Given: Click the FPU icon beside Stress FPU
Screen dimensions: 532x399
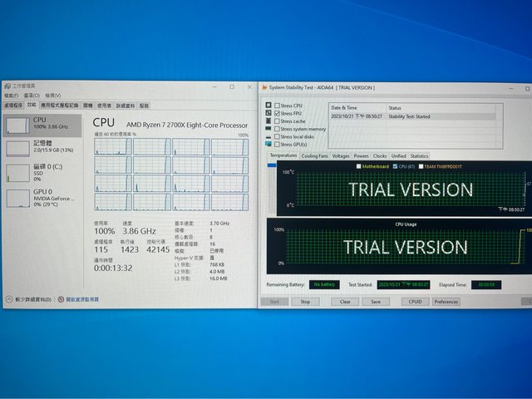Looking at the screenshot, I should pos(268,114).
